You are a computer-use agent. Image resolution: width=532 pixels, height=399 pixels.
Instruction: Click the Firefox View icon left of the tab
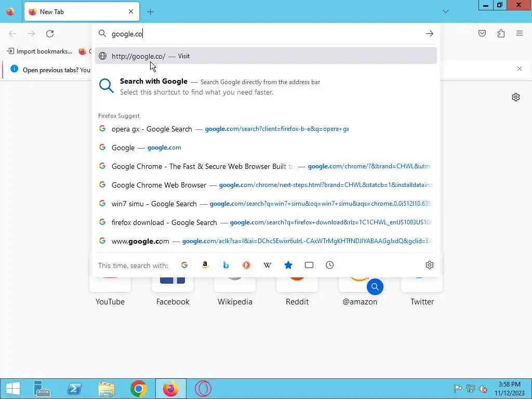coord(10,11)
